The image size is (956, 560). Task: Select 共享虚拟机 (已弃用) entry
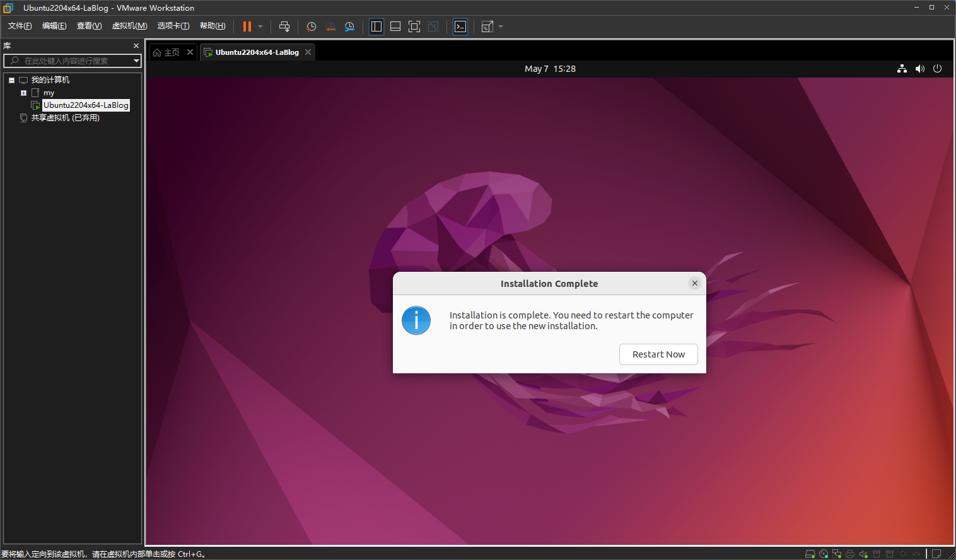click(66, 118)
